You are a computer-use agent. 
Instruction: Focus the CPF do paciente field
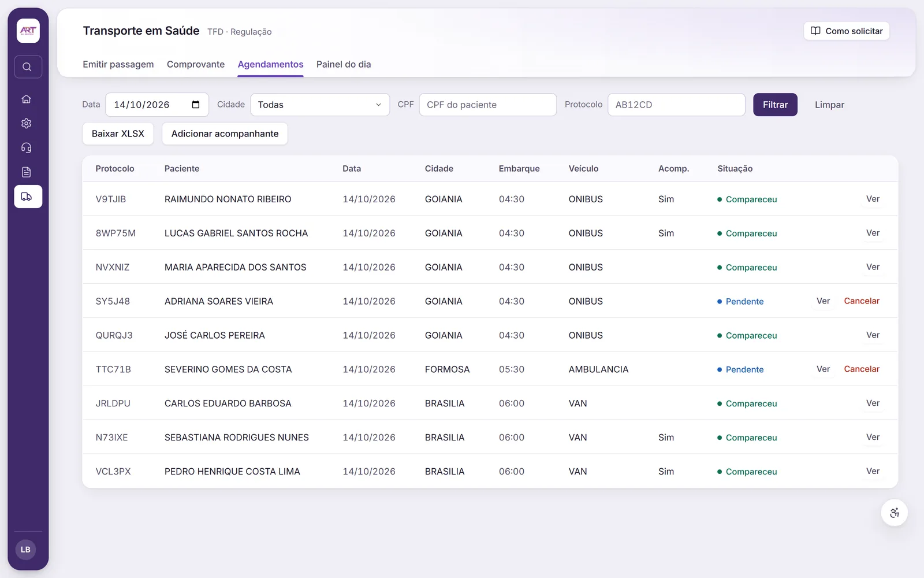(x=488, y=105)
